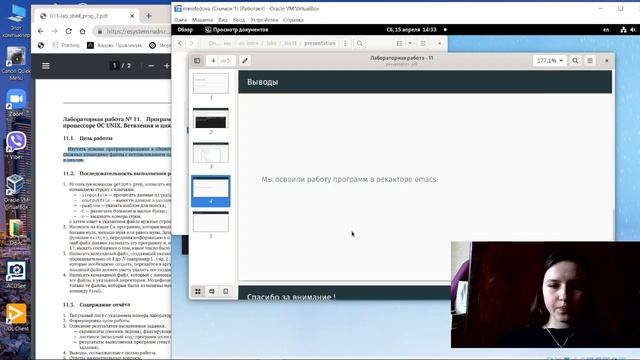The width and height of the screenshot is (640, 360).
Task: Open the Files window hamburger menu
Action: pos(423,43)
